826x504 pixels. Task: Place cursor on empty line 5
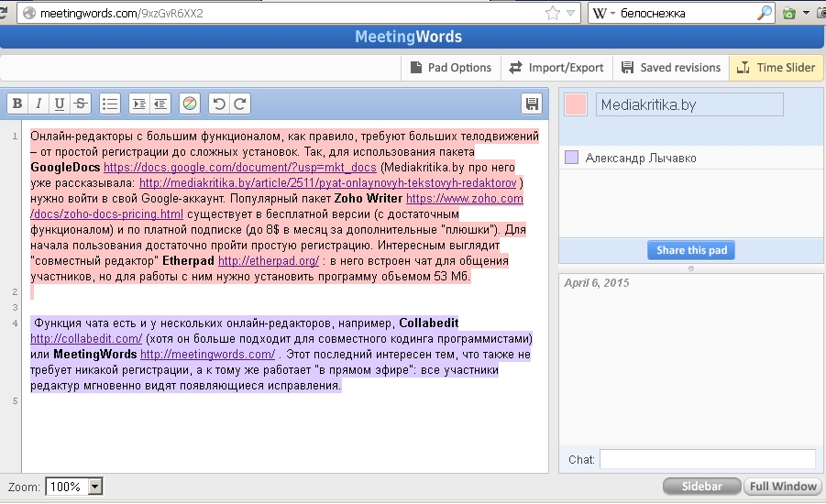click(284, 400)
